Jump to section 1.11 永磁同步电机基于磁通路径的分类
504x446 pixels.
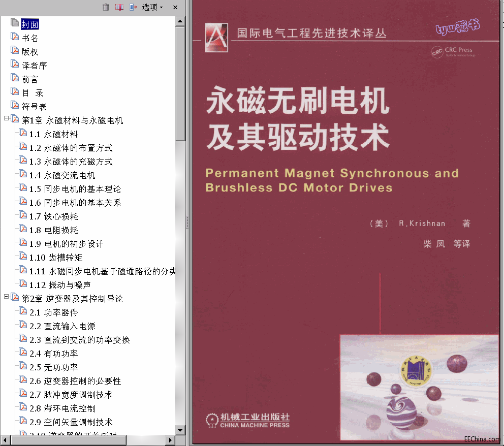point(102,272)
